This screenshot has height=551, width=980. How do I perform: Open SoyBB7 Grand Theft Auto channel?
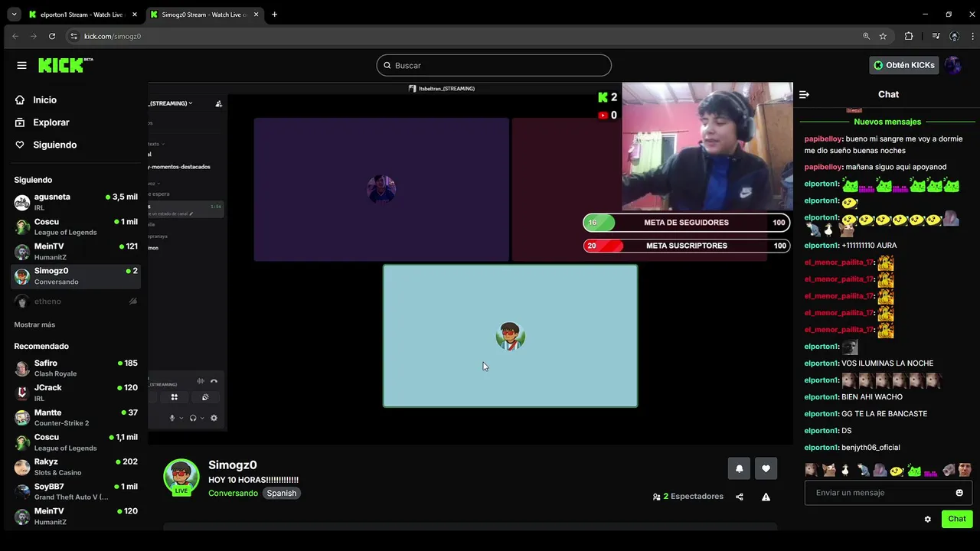click(76, 491)
